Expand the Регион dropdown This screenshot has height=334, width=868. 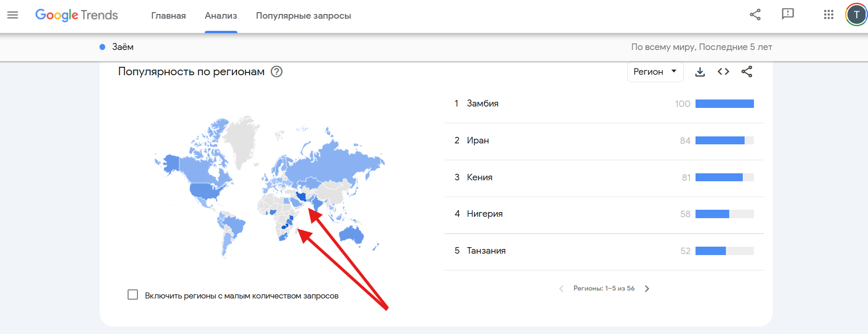coord(655,71)
